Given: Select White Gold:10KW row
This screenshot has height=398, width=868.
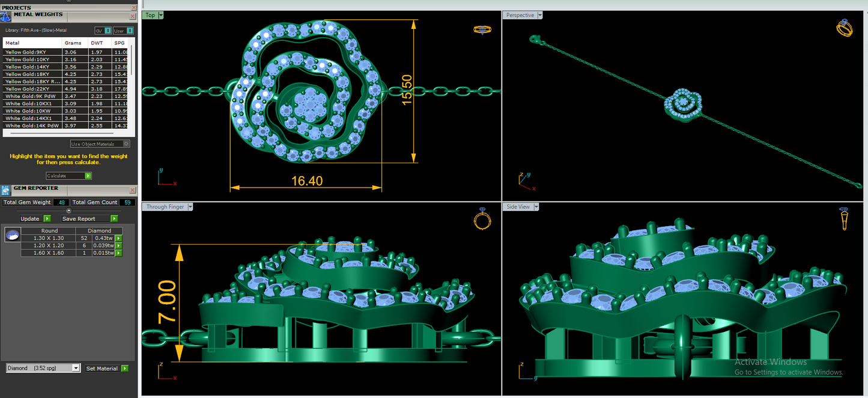Looking at the screenshot, I should click(66, 111).
